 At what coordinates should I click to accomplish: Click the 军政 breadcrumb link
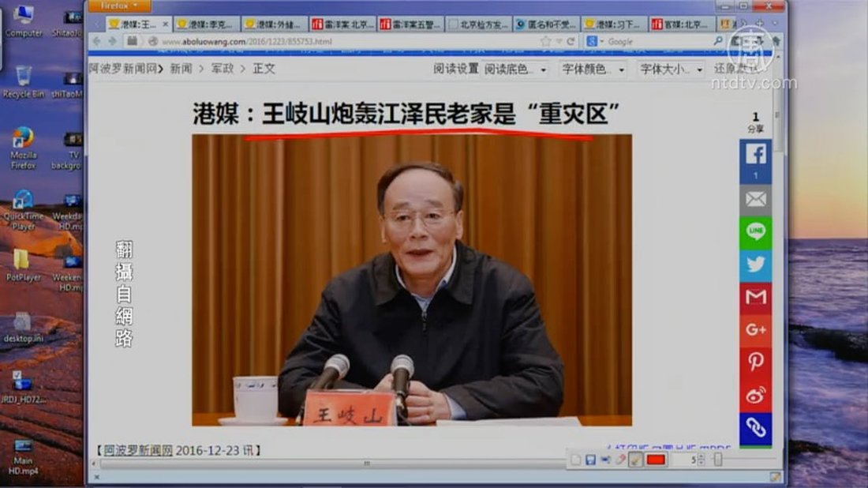click(x=223, y=69)
